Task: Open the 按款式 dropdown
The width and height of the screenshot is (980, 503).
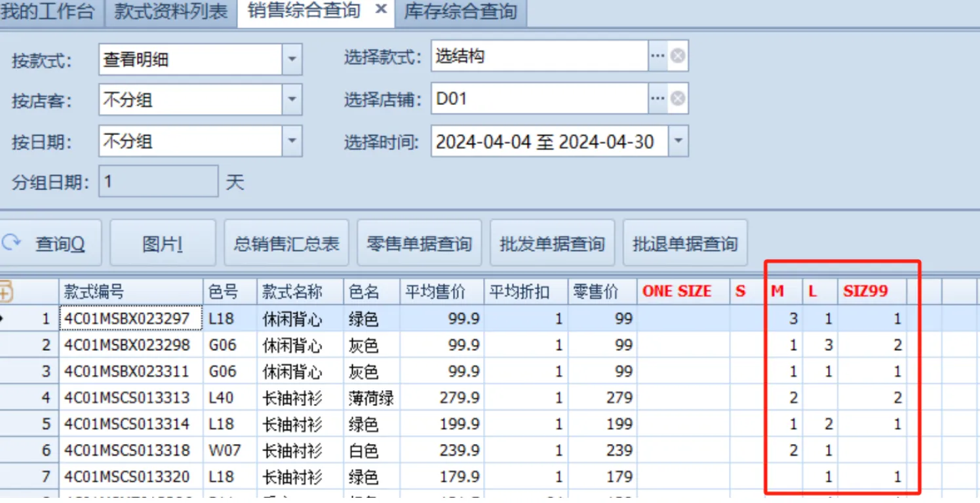Action: point(292,60)
